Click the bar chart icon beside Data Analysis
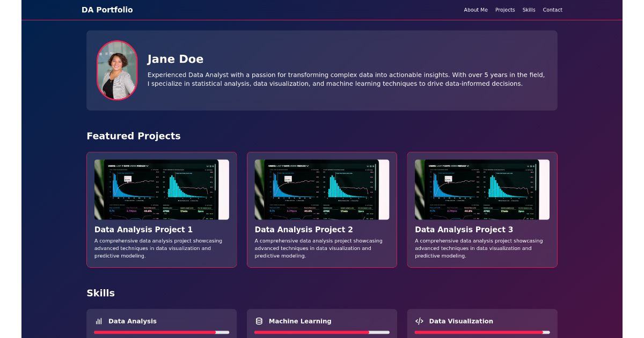Viewport: 644px width, 338px height. click(x=99, y=321)
